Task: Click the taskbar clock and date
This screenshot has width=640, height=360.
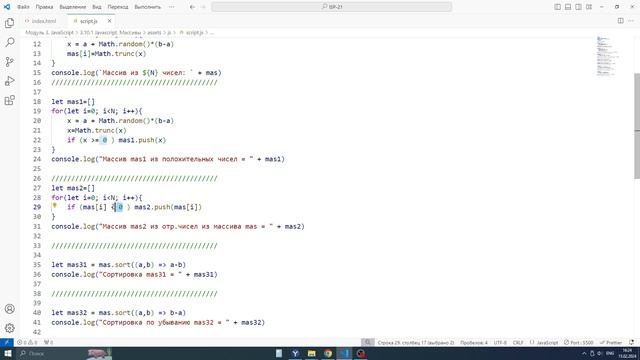Action: (x=628, y=353)
